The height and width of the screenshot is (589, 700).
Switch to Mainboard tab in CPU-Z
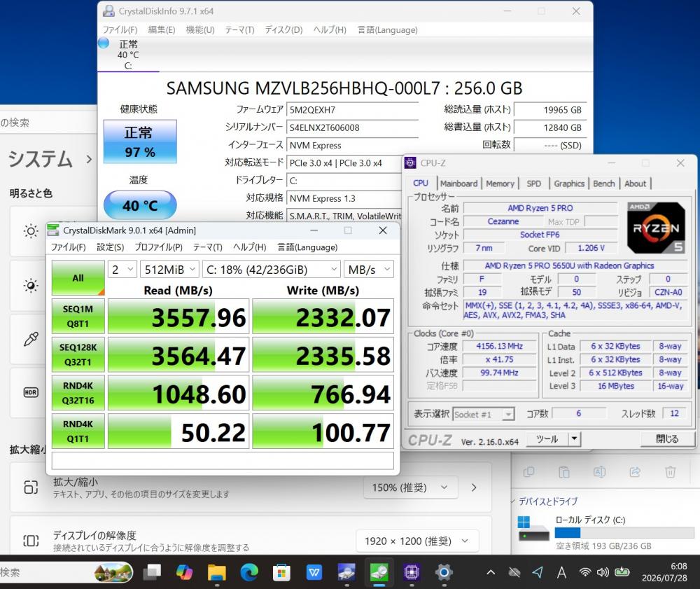pos(458,183)
